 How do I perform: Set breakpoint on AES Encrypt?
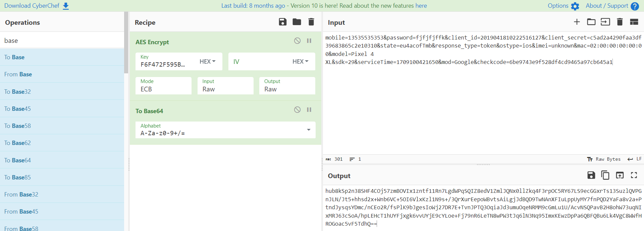[x=309, y=41]
